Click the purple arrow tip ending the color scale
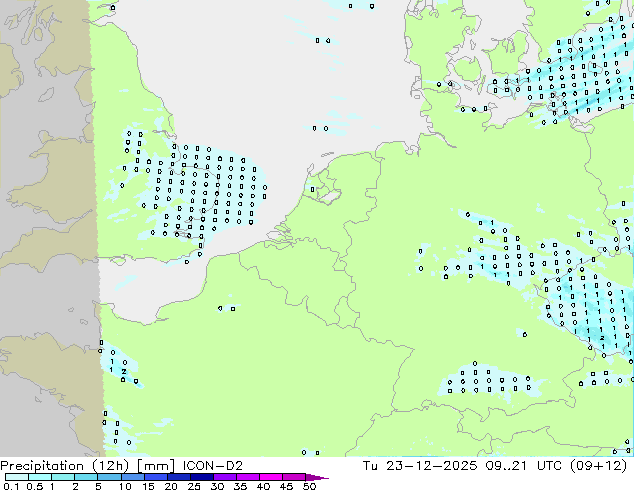 coord(317,477)
